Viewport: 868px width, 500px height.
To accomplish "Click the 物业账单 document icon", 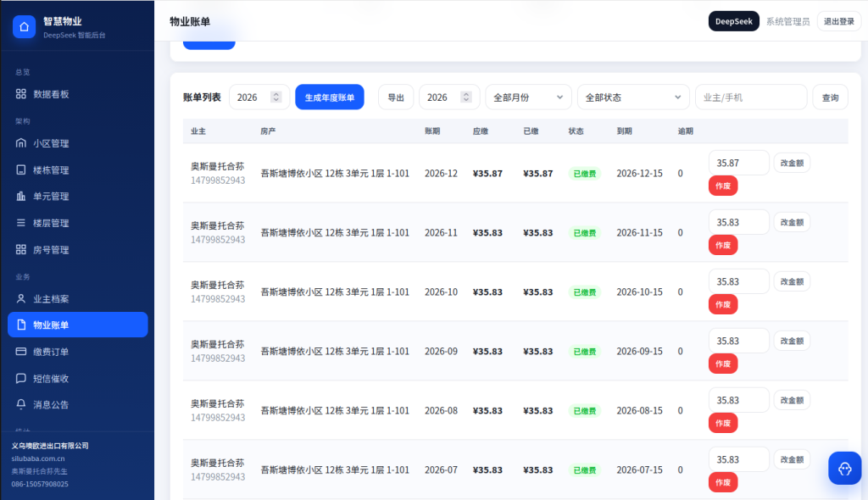I will tap(21, 325).
